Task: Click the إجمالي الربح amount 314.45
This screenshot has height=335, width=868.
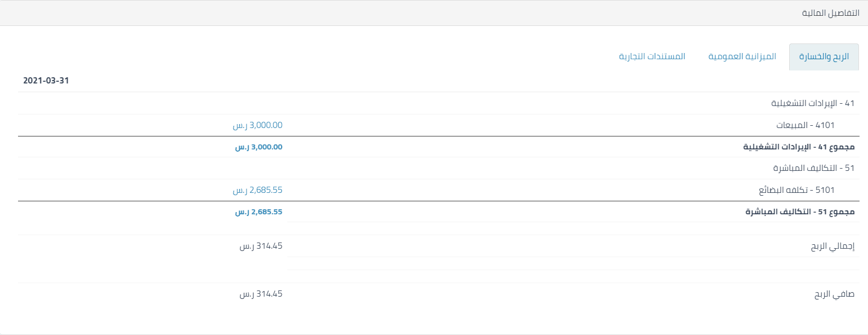Action: (x=261, y=246)
